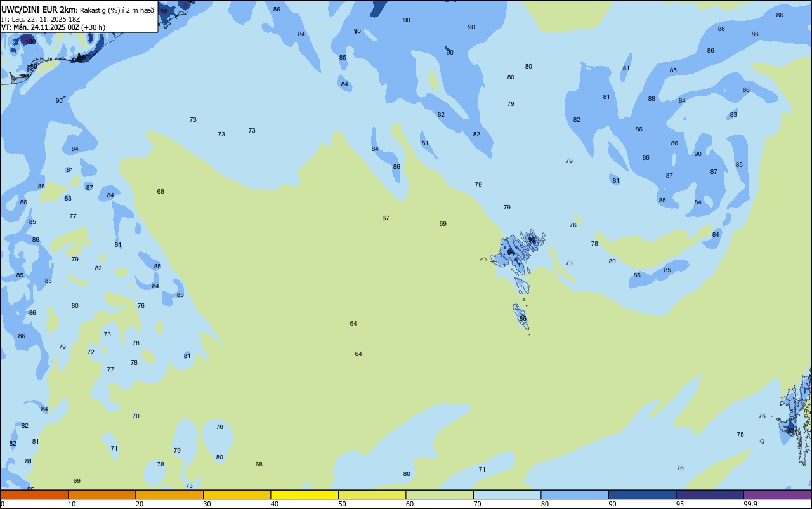Click the 'Rakastig (%) í 2 m hæð' label

[x=117, y=10]
